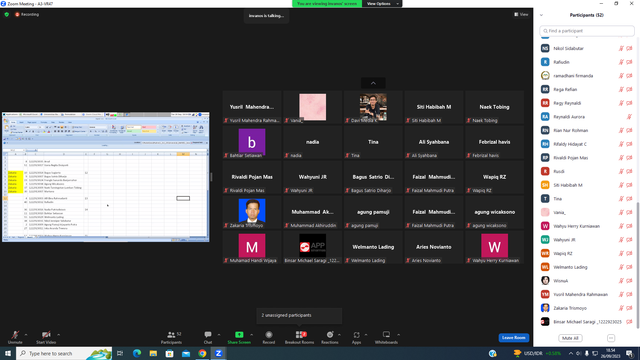Viewport: 640px width, 360px height.
Task: Open Breakout Rooms icon
Action: [x=301, y=335]
